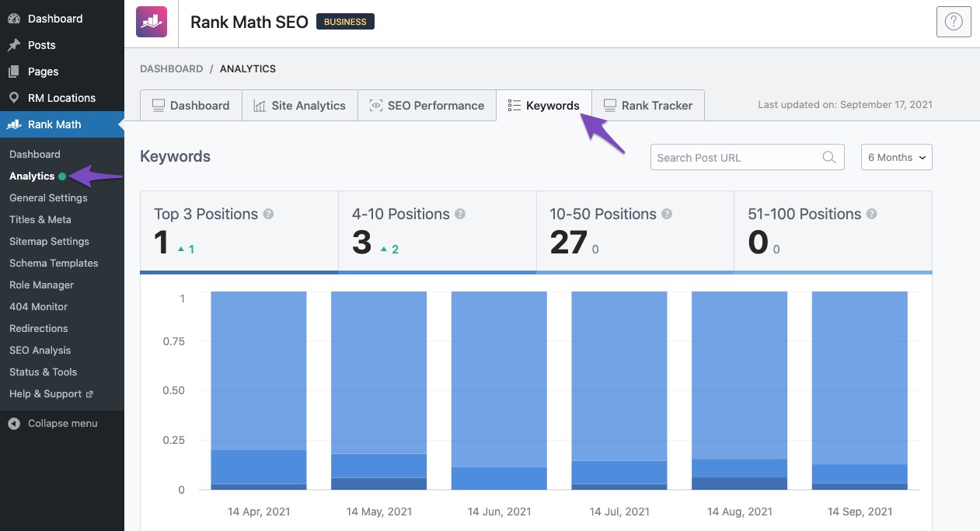
Task: Click 51-100 Positions help icon
Action: 871,214
